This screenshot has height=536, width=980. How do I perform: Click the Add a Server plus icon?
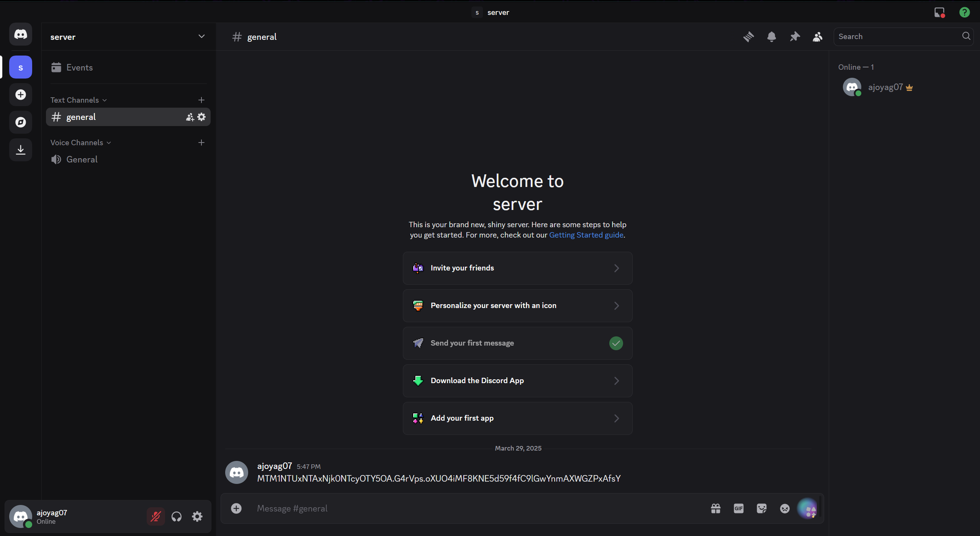click(x=20, y=95)
